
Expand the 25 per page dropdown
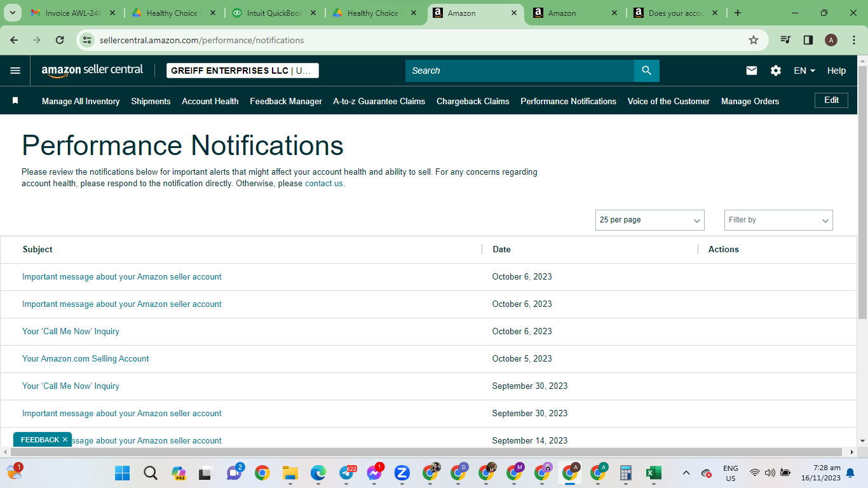coord(649,220)
